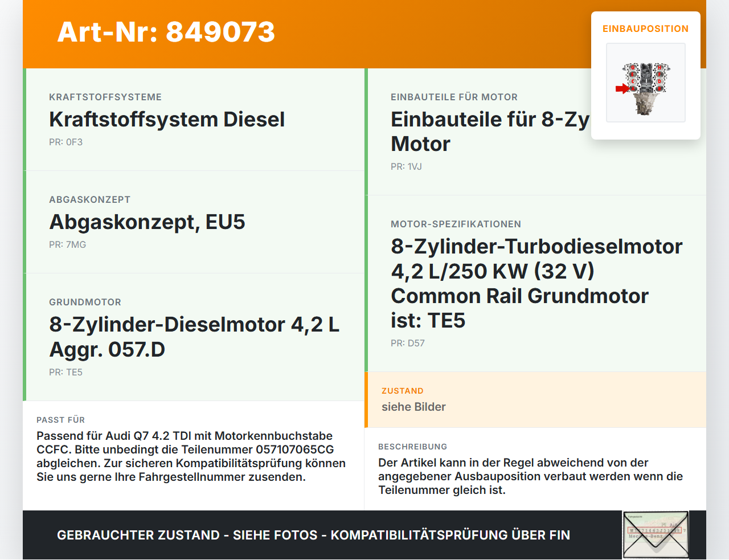Image resolution: width=729 pixels, height=560 pixels.
Task: Select the siehe Bilder condition text
Action: 414,407
